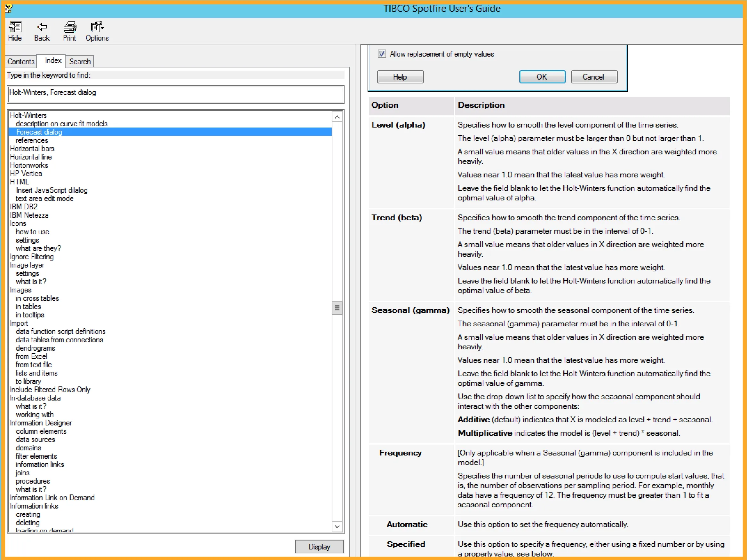Toggle Allow replacement of empty values checkbox
The image size is (747, 560).
click(x=382, y=54)
